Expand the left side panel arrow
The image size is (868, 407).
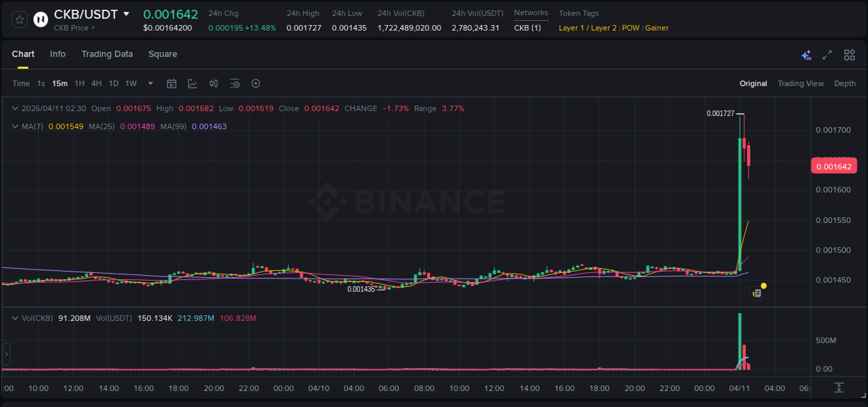click(x=6, y=354)
